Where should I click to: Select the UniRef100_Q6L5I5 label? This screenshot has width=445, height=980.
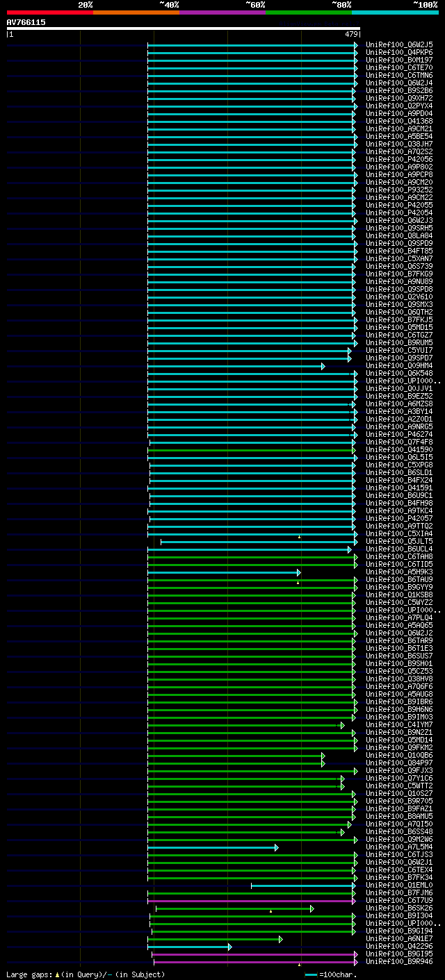tap(399, 458)
